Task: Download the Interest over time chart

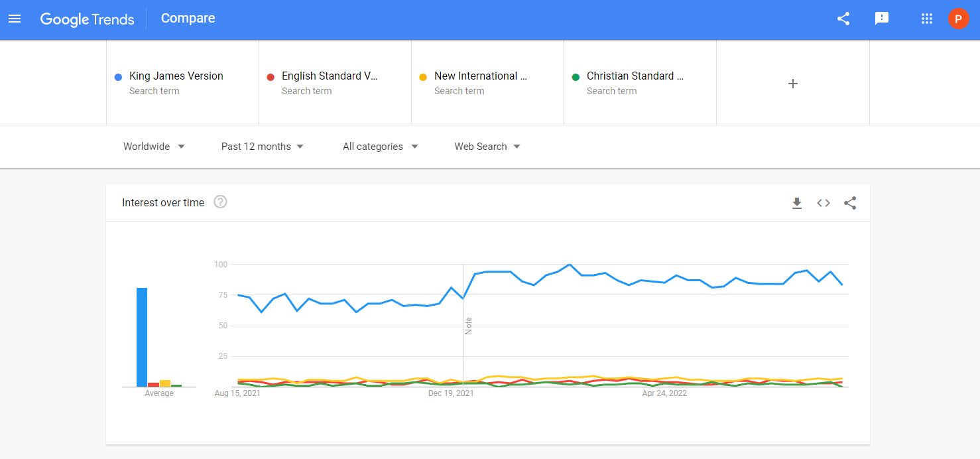Action: (797, 203)
